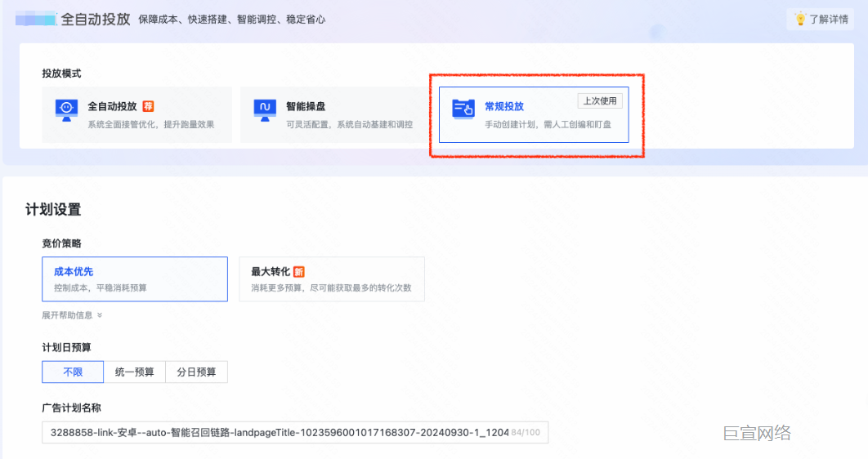Click the chevron after 展开帮助信息

click(100, 315)
